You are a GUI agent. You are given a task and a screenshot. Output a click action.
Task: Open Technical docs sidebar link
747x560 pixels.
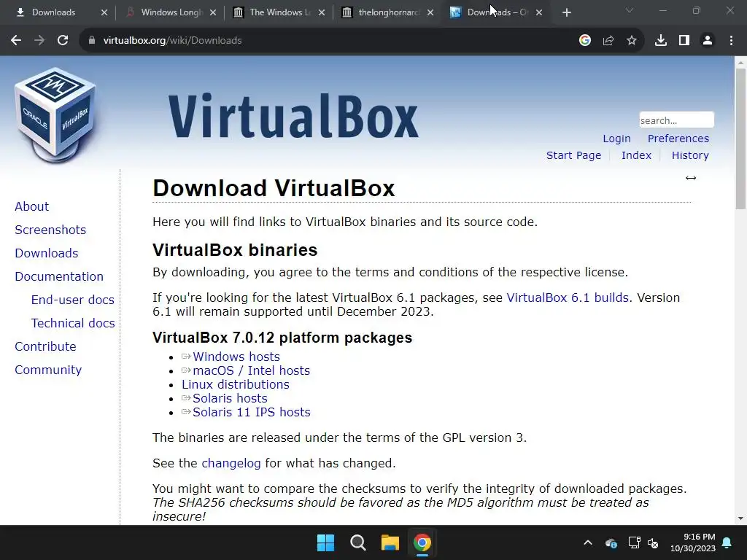[73, 323]
